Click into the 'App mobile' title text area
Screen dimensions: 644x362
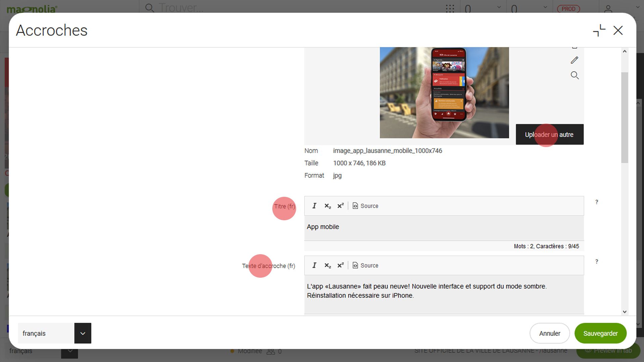[444, 228]
